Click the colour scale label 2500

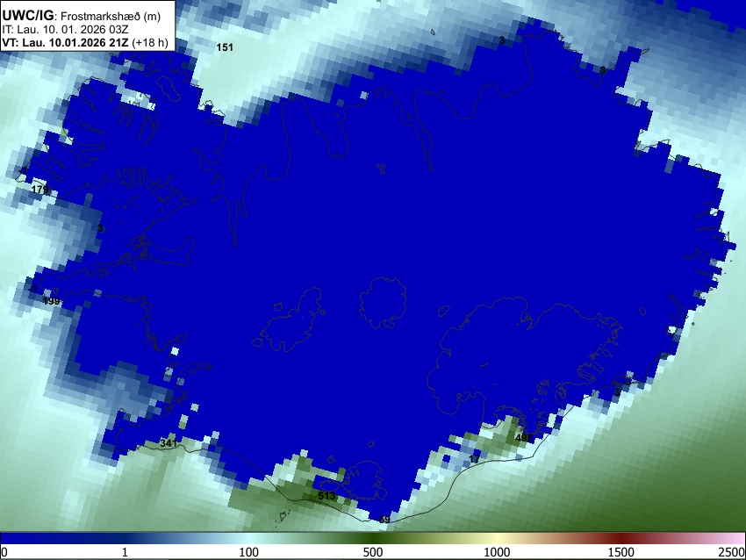733,552
